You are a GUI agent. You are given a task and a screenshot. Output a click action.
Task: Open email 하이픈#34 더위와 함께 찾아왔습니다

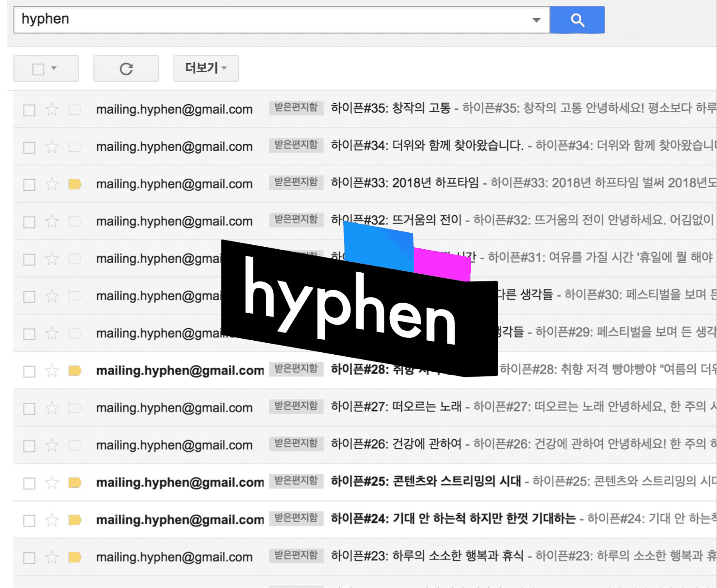(426, 145)
